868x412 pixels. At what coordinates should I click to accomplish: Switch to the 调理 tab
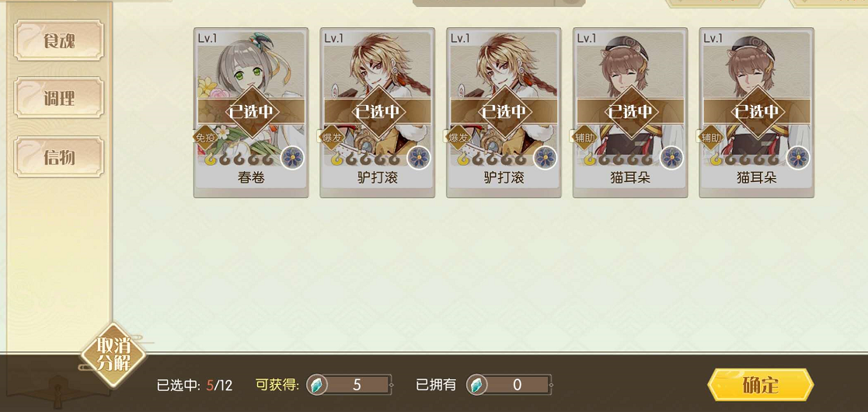pos(59,98)
